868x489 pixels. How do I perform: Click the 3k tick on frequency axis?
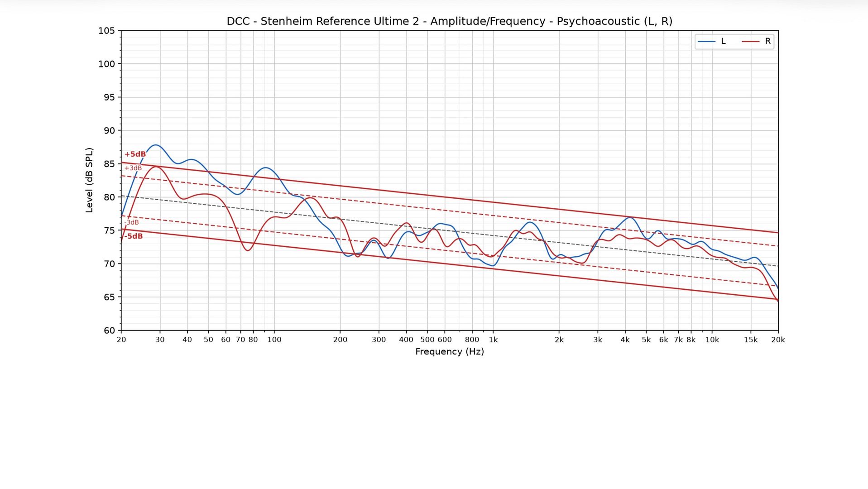click(598, 340)
